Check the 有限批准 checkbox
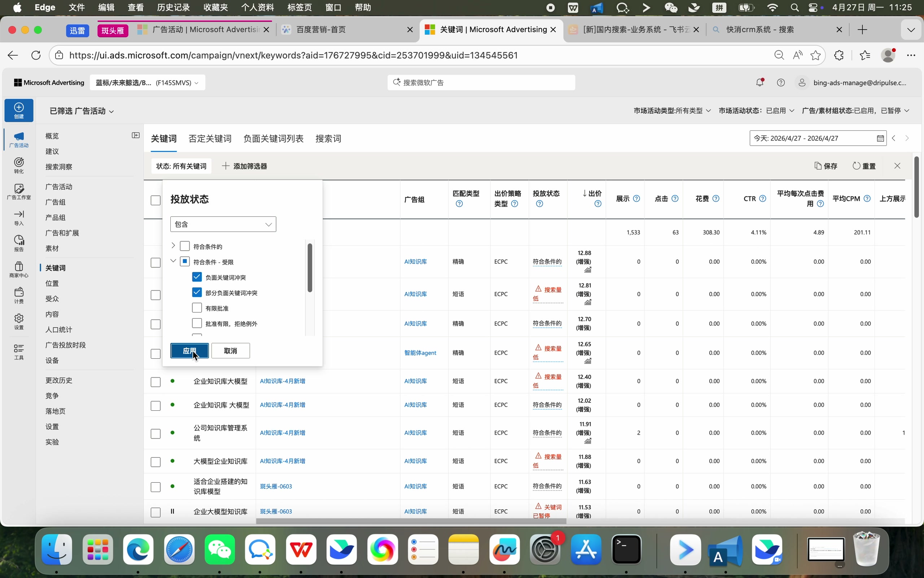924x578 pixels. (x=197, y=307)
